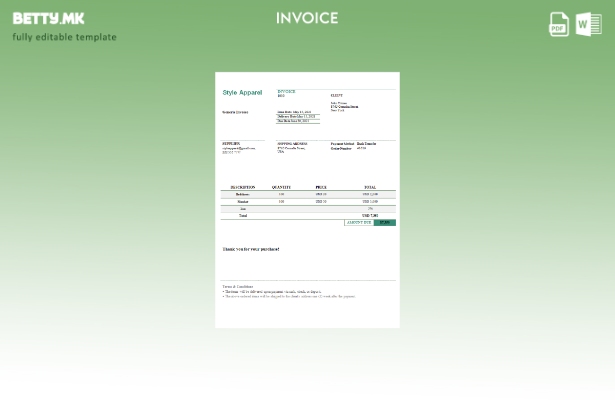This screenshot has height=400, width=615.
Task: Click the Payment Method field
Action: click(342, 144)
